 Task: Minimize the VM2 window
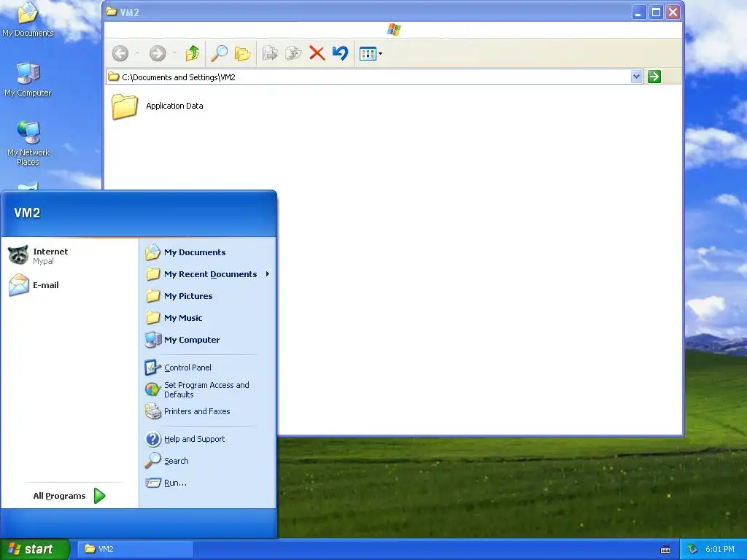click(x=638, y=12)
